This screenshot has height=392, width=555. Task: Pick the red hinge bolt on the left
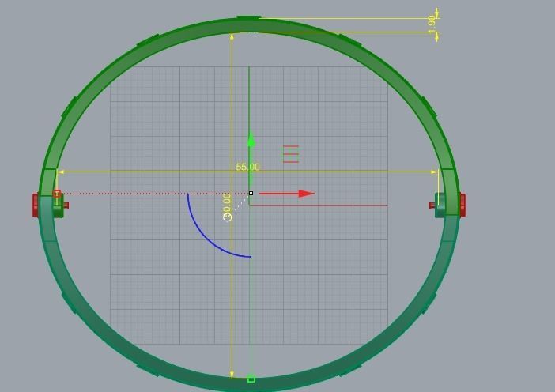coord(36,205)
